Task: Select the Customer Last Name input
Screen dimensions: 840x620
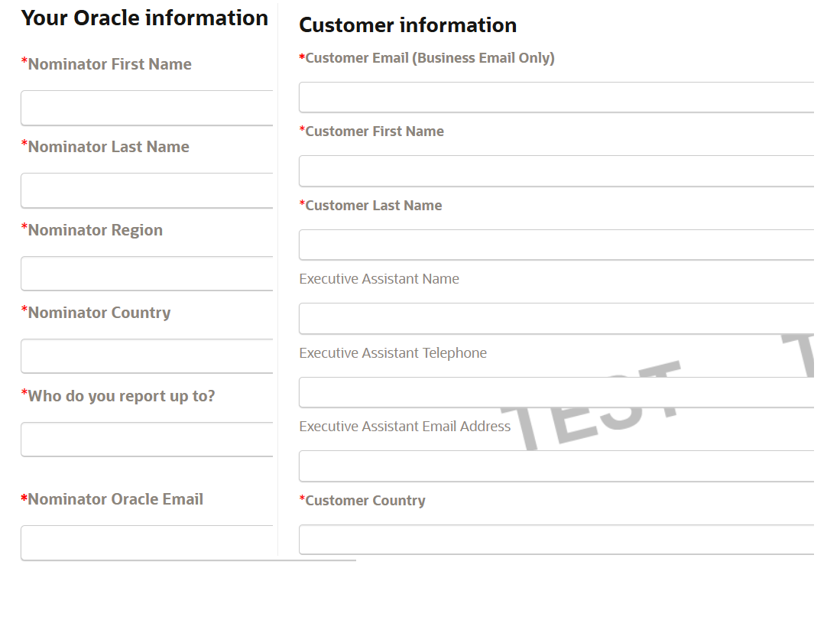Action: point(556,245)
